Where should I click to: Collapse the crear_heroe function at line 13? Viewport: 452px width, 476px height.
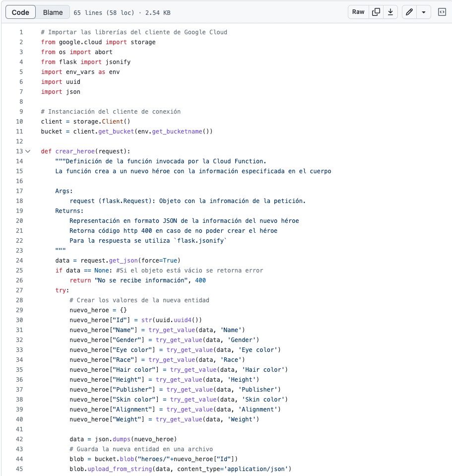pyautogui.click(x=28, y=151)
